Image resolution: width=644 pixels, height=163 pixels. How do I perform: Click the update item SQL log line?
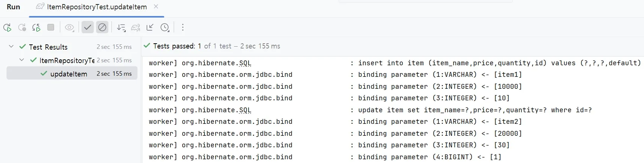click(x=475, y=110)
